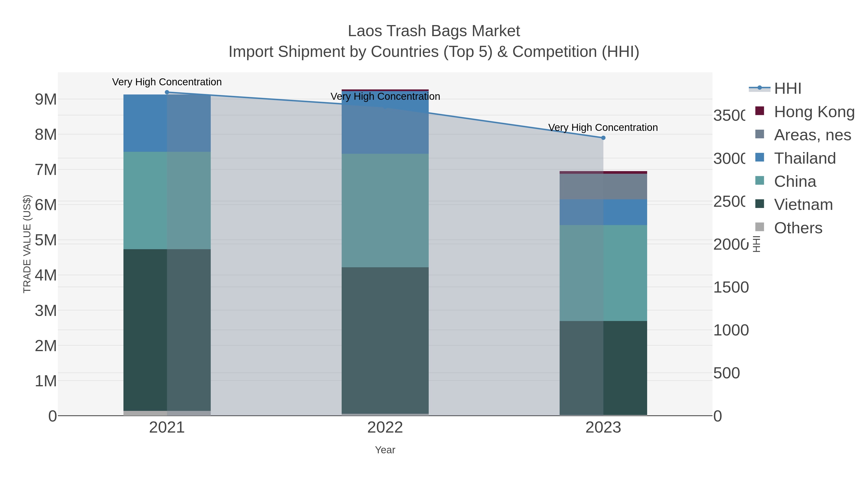Click the China segment of 2023 bar
The width and height of the screenshot is (868, 488).
pos(603,273)
